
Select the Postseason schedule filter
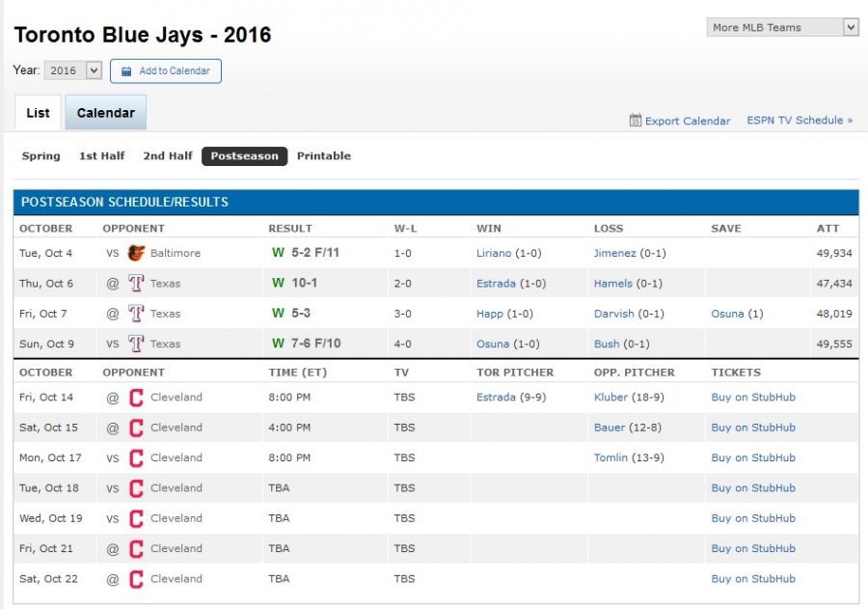(x=245, y=156)
